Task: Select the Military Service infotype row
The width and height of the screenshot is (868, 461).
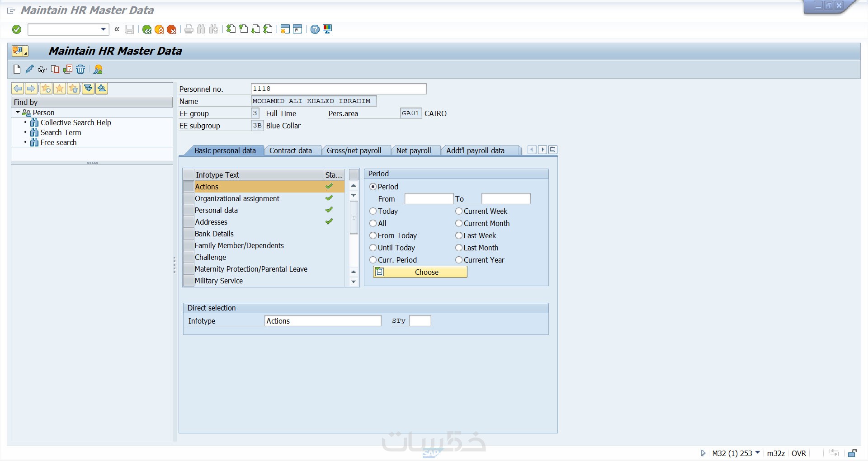Action: [264, 281]
